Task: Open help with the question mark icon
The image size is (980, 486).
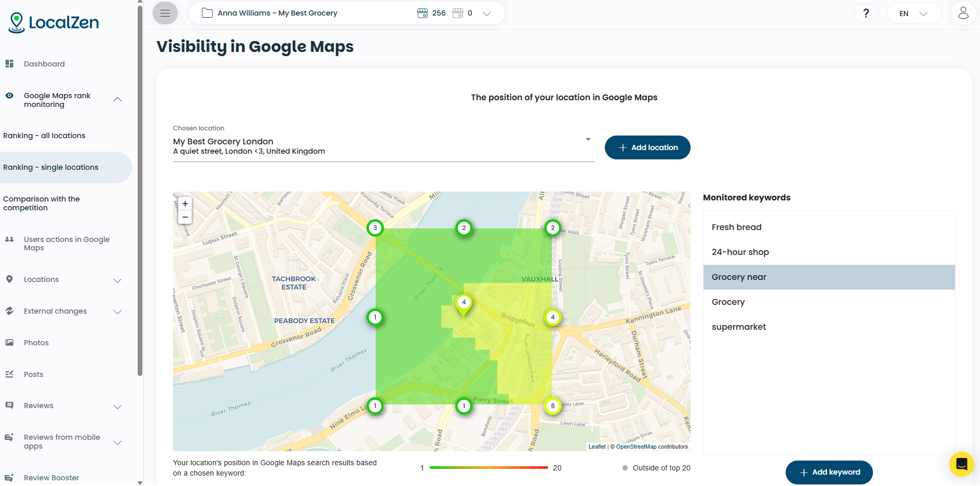Action: tap(866, 14)
